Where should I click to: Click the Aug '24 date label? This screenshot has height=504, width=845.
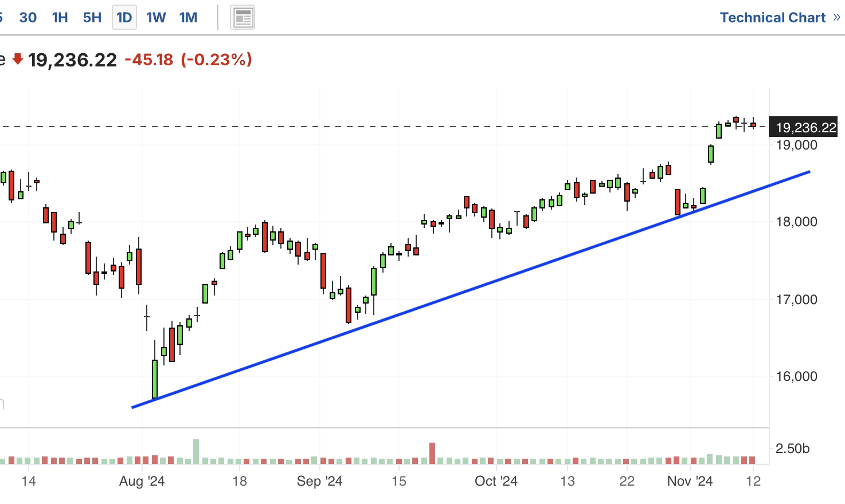tap(142, 481)
